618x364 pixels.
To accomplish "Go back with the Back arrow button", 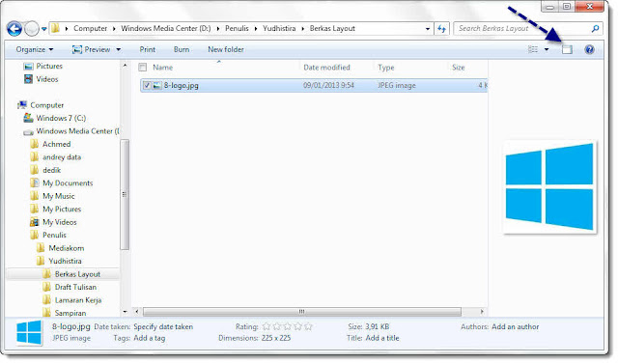I will click(14, 29).
